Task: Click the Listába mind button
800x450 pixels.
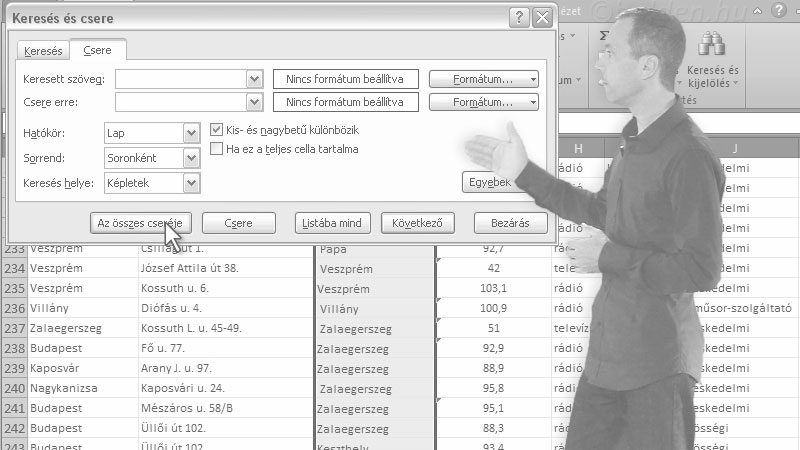Action: pos(333,223)
